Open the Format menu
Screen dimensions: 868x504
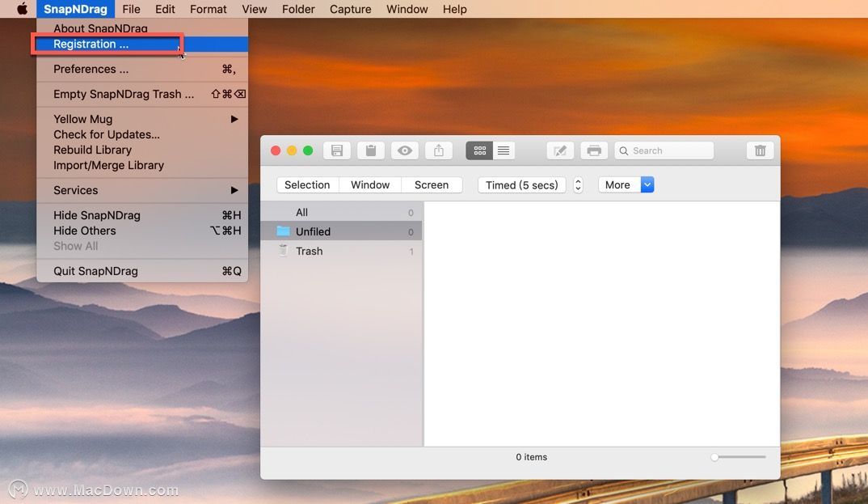pos(209,9)
